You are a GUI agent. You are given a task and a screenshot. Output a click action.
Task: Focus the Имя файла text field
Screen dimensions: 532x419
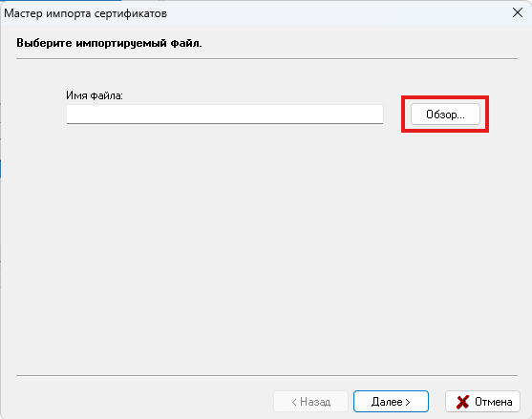tap(224, 115)
